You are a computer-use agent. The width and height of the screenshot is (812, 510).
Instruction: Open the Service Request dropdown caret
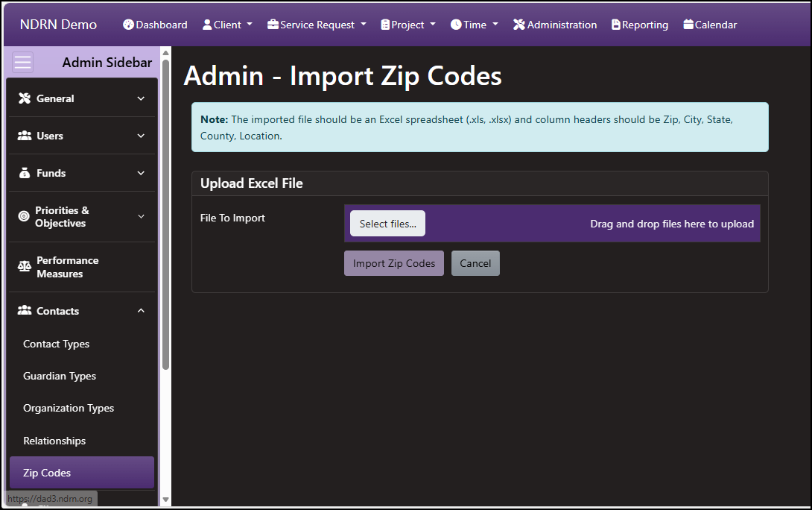tap(363, 25)
